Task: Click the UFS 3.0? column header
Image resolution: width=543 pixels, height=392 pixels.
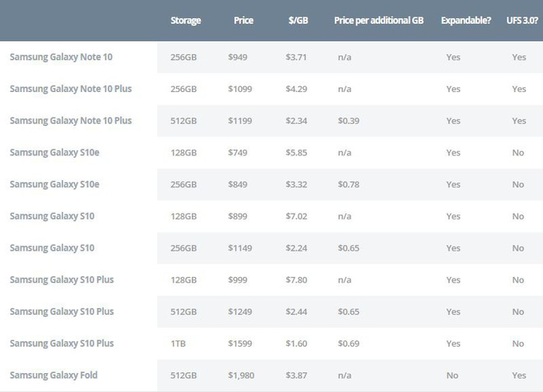Action: pos(521,20)
